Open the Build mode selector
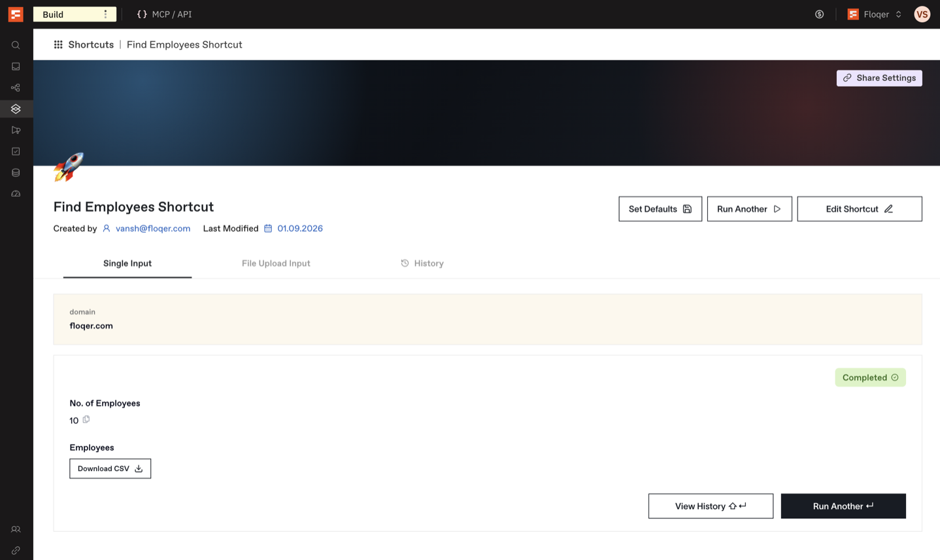The height and width of the screenshot is (560, 940). coord(75,14)
